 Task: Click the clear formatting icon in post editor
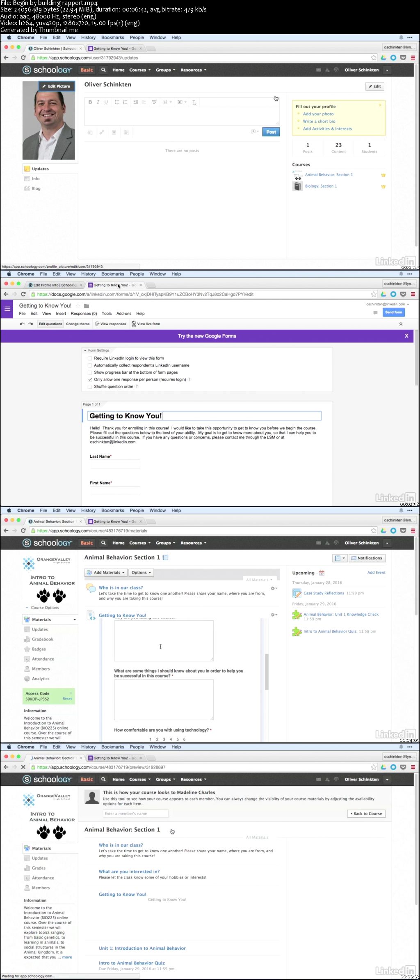click(x=194, y=102)
